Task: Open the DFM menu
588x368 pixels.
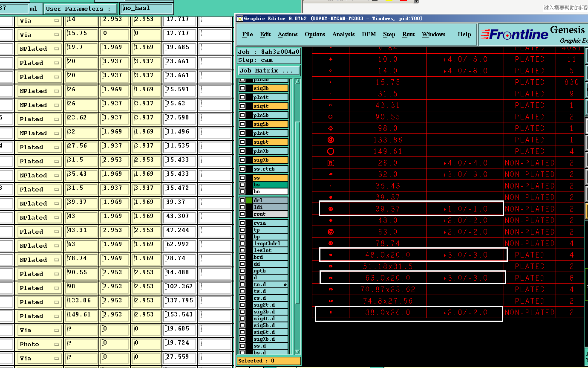Action: (369, 35)
